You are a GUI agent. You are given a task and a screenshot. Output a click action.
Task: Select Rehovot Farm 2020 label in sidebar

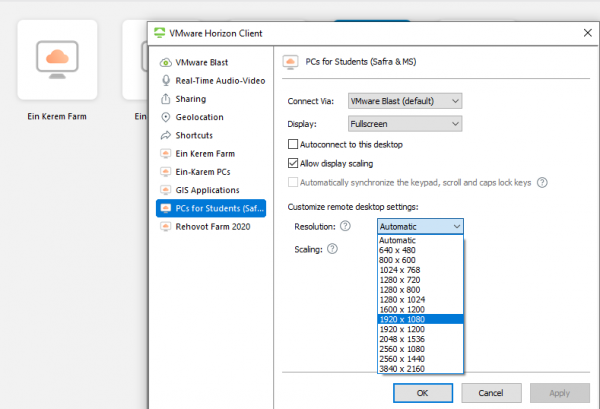(x=213, y=226)
